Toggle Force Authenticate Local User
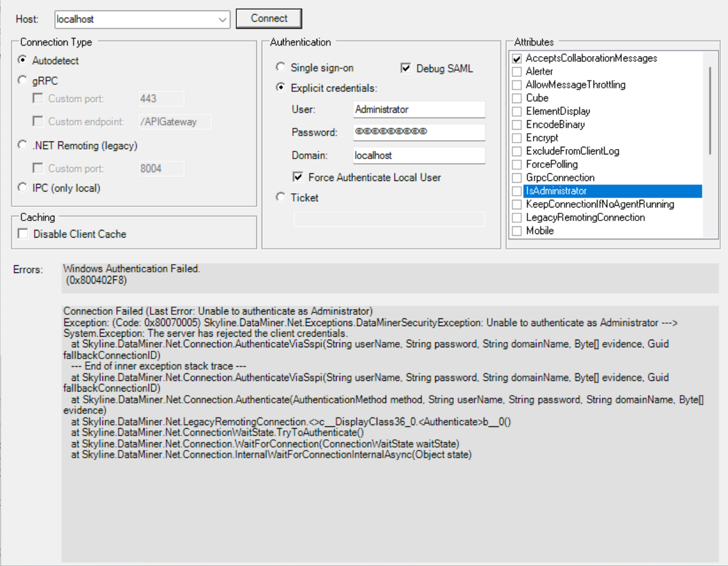 298,177
